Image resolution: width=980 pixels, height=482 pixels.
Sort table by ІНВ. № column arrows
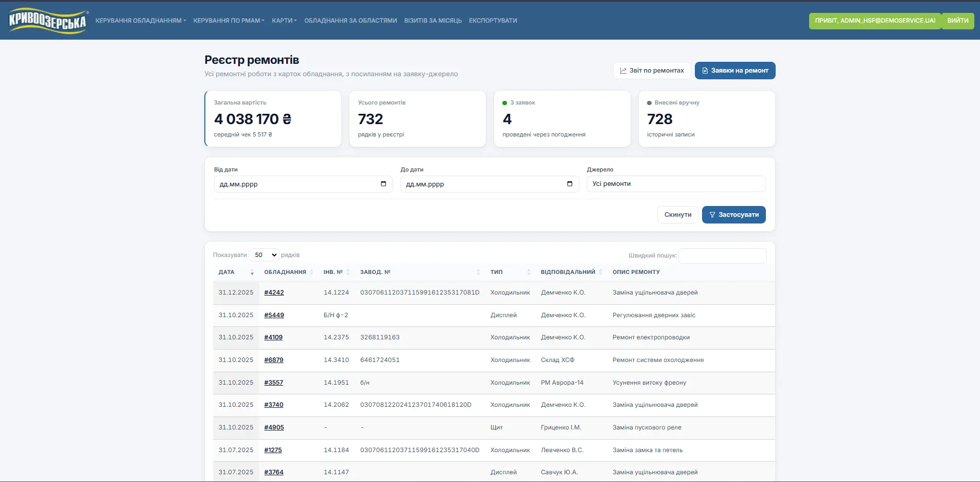point(348,272)
